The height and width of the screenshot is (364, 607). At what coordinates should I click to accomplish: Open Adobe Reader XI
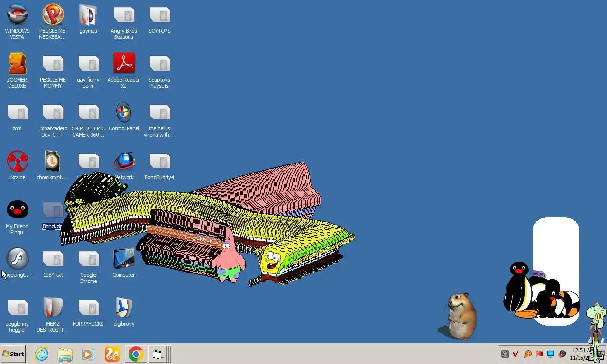pos(124,71)
